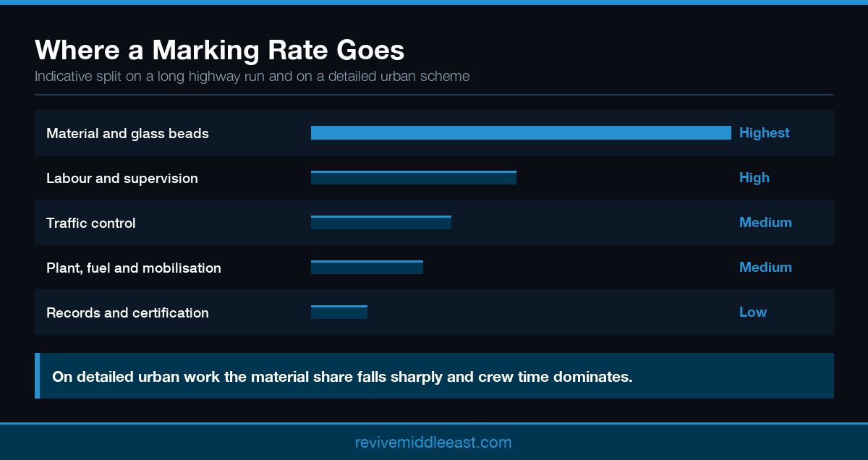868x460 pixels.
Task: Select the 'Records and certification' label
Action: click(127, 312)
